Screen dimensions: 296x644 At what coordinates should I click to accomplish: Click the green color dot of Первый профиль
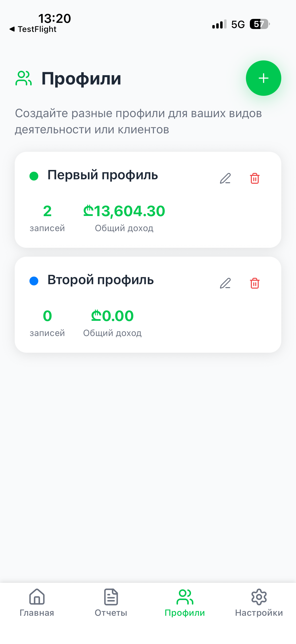point(34,176)
